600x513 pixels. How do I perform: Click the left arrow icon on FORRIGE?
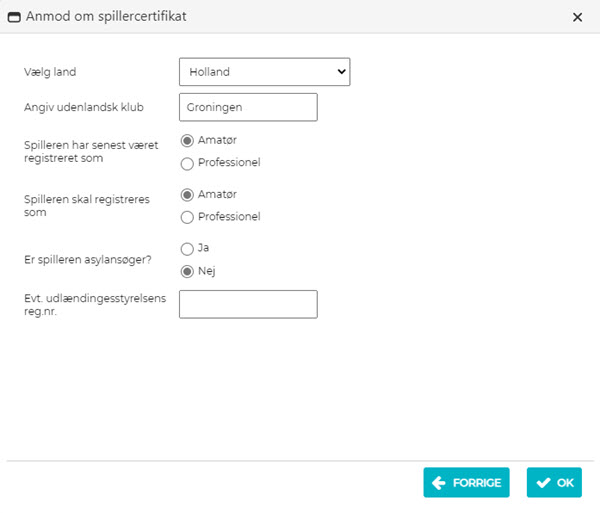click(439, 483)
